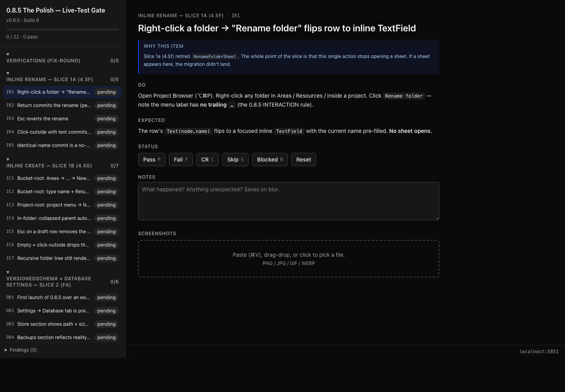The width and height of the screenshot is (565, 392).
Task: Click the 0/7 count for Inline Create
Action: [x=115, y=166]
